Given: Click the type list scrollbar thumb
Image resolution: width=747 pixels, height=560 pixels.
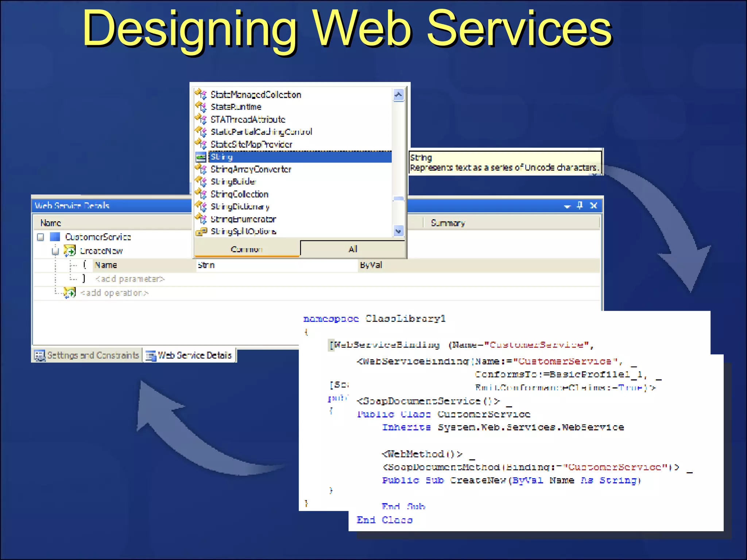Looking at the screenshot, I should (x=398, y=199).
